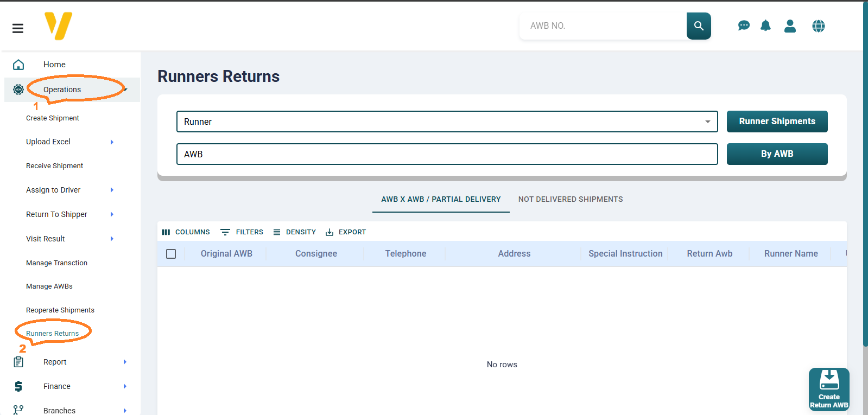Toggle the hamburger menu icon

pyautogui.click(x=18, y=28)
